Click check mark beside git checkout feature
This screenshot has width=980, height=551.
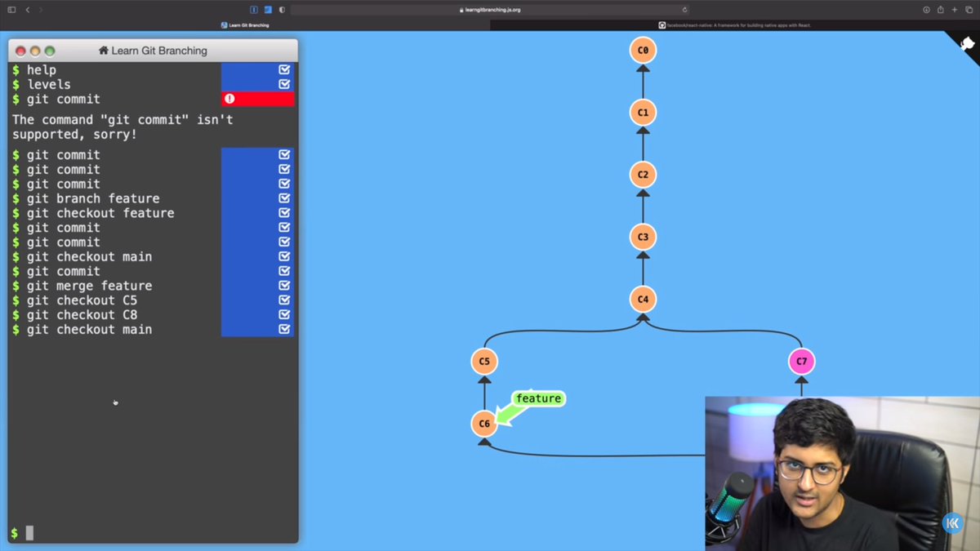point(284,213)
